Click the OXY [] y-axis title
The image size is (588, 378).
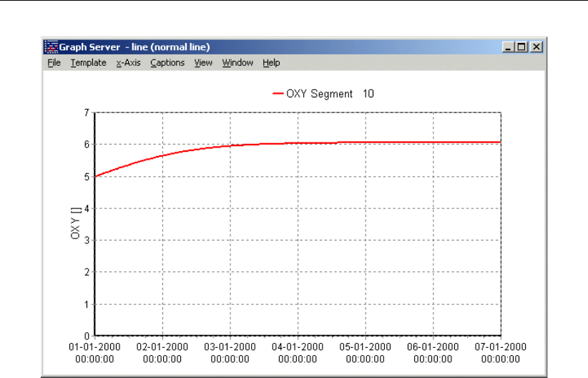(75, 223)
